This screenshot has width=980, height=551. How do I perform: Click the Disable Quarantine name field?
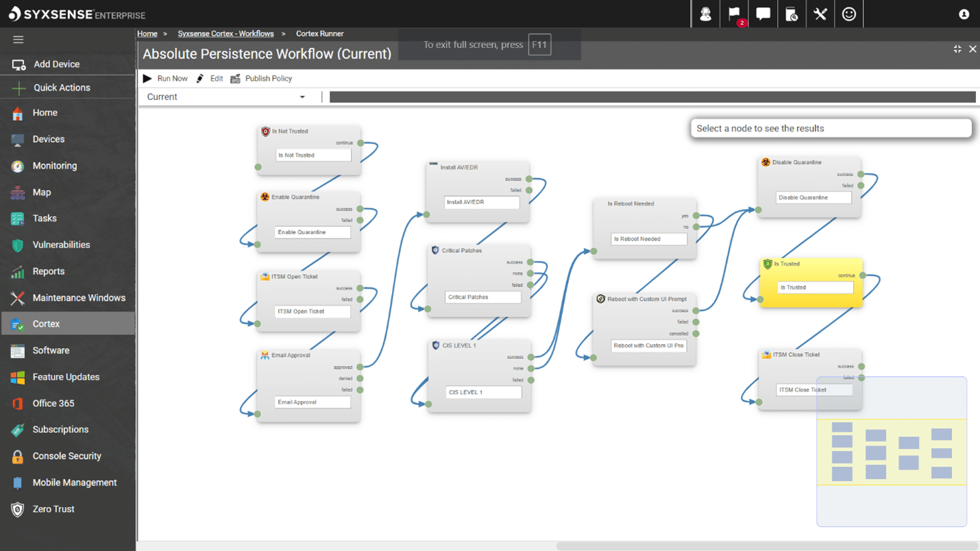[813, 198]
